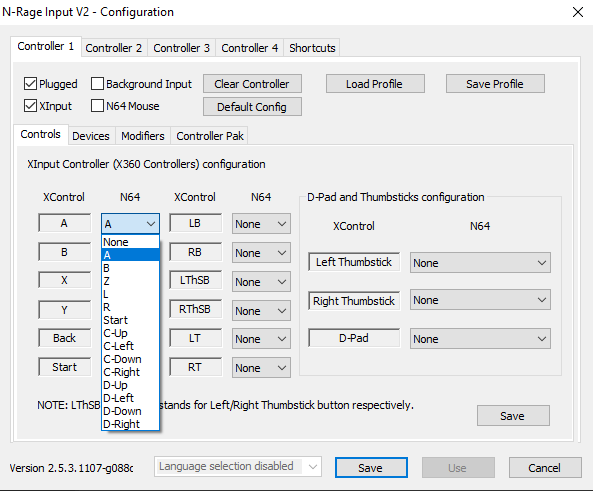Image resolution: width=593 pixels, height=491 pixels.
Task: Open the Controller Pak sub-tab
Action: pos(210,136)
